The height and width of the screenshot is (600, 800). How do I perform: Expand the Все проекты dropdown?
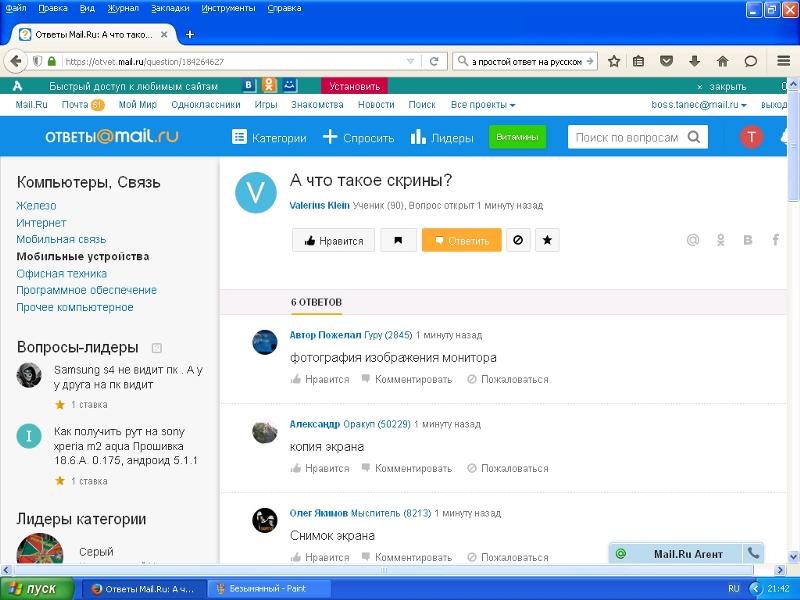tap(483, 105)
